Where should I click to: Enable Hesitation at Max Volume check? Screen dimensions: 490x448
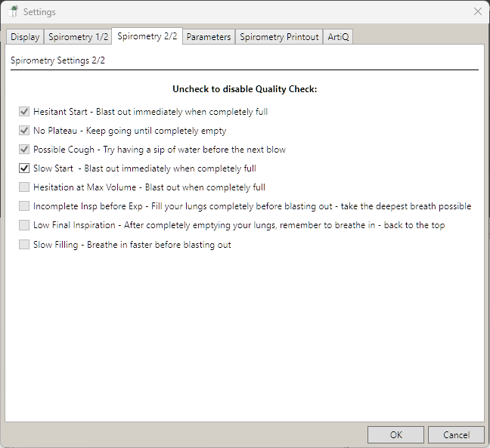24,187
